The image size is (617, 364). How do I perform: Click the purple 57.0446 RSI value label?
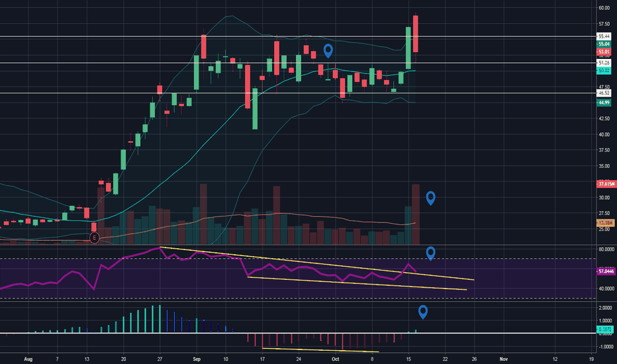click(x=606, y=271)
